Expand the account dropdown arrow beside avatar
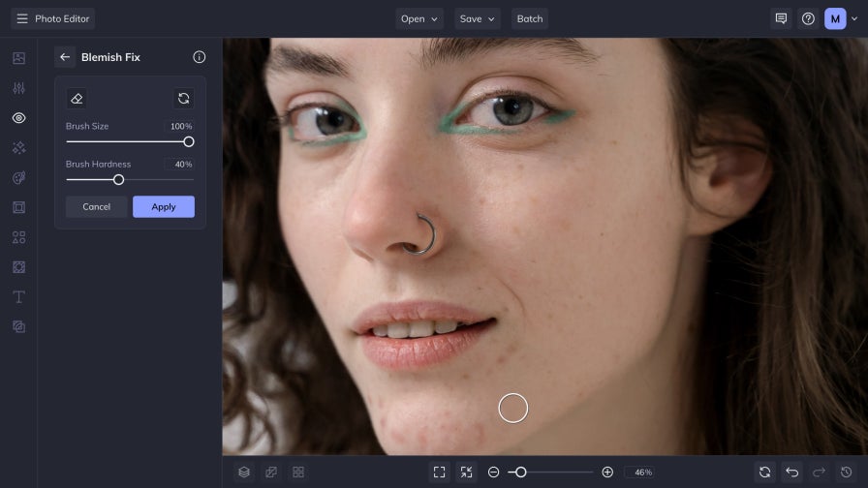Viewport: 868px width, 488px height. [x=854, y=18]
